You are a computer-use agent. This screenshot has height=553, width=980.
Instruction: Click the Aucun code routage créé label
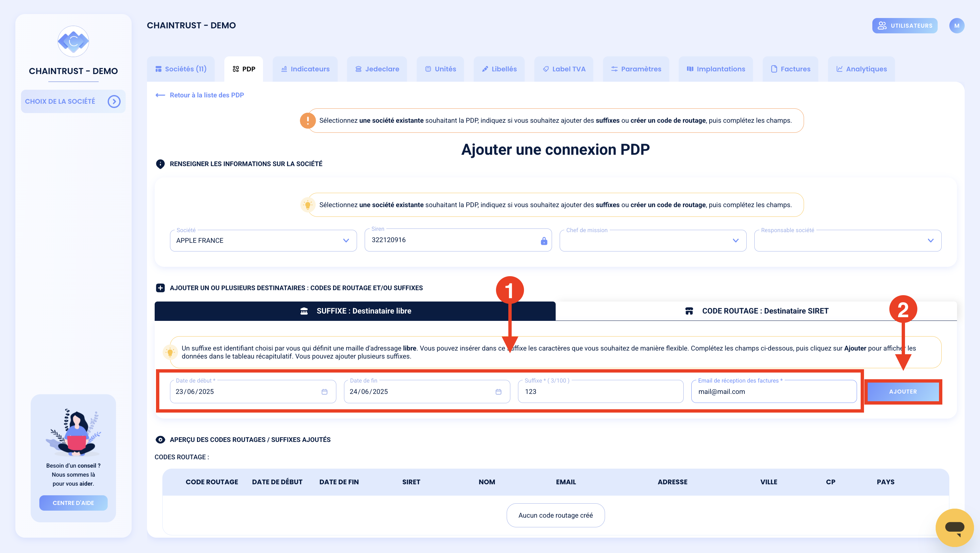[555, 515]
